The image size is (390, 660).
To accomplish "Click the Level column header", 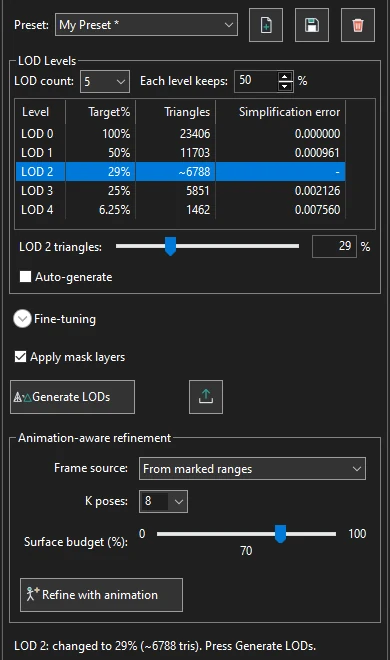I will point(40,112).
